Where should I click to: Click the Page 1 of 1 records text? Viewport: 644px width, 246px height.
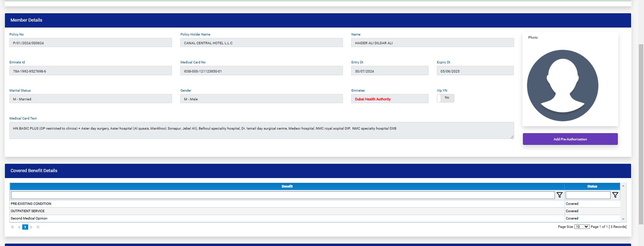[x=608, y=226]
